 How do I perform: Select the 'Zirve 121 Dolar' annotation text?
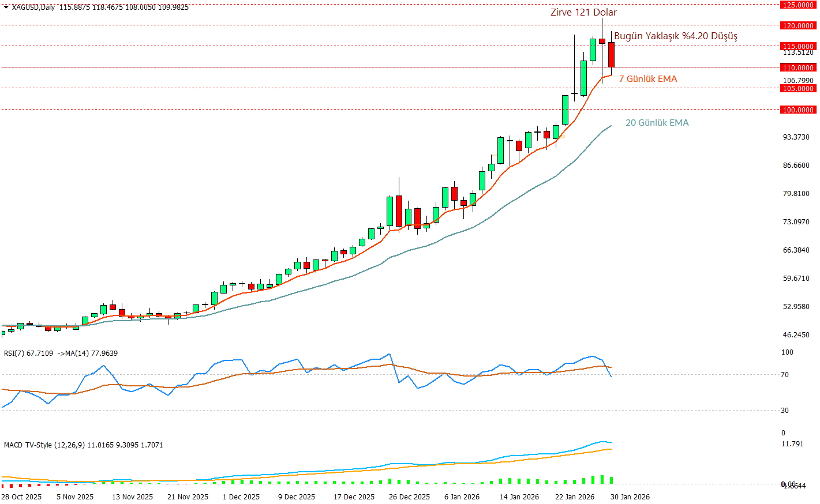point(583,13)
